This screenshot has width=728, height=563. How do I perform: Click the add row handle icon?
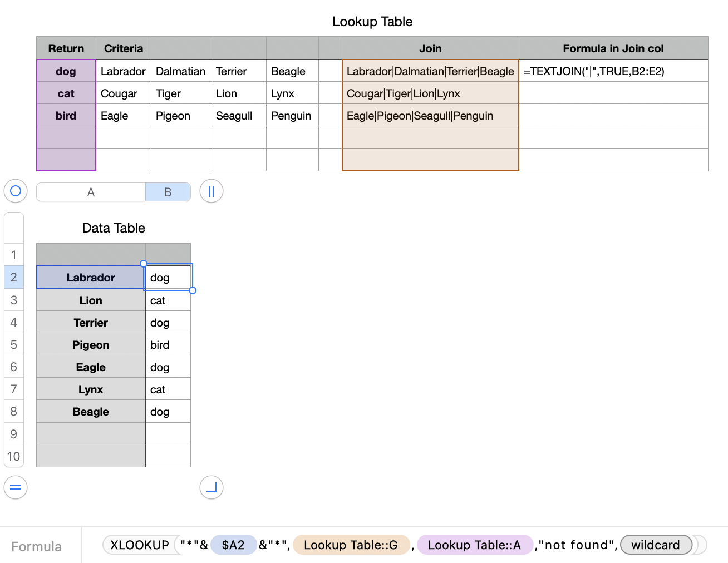(x=16, y=488)
